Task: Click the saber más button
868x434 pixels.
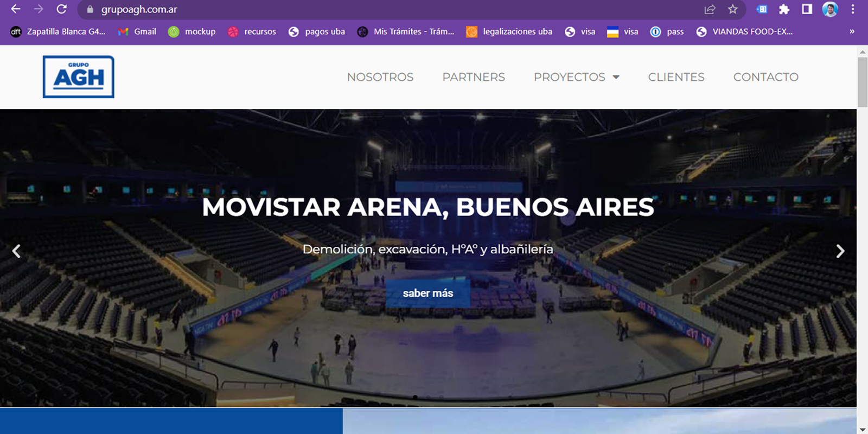Action: tap(428, 293)
